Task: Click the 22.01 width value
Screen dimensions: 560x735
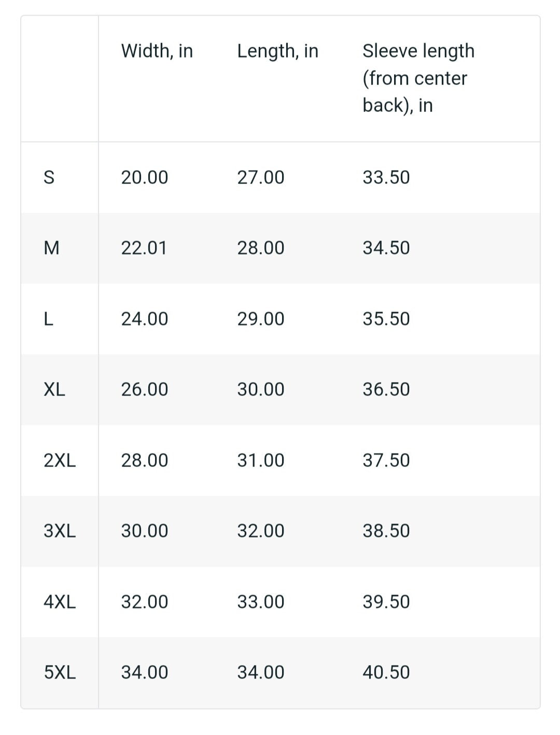Action: 144,248
